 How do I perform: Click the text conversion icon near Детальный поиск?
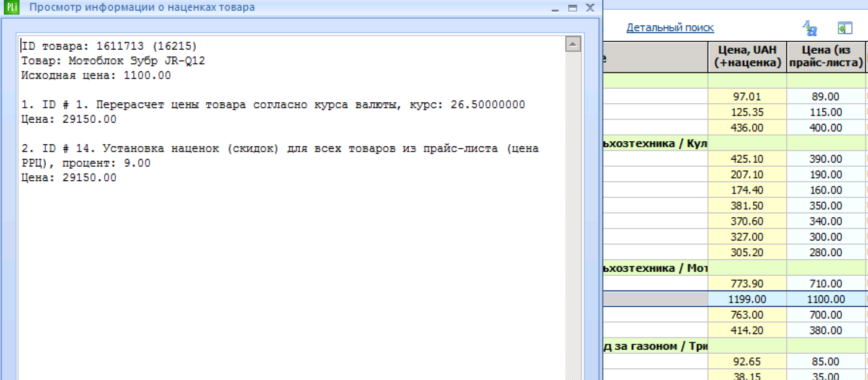(x=810, y=28)
